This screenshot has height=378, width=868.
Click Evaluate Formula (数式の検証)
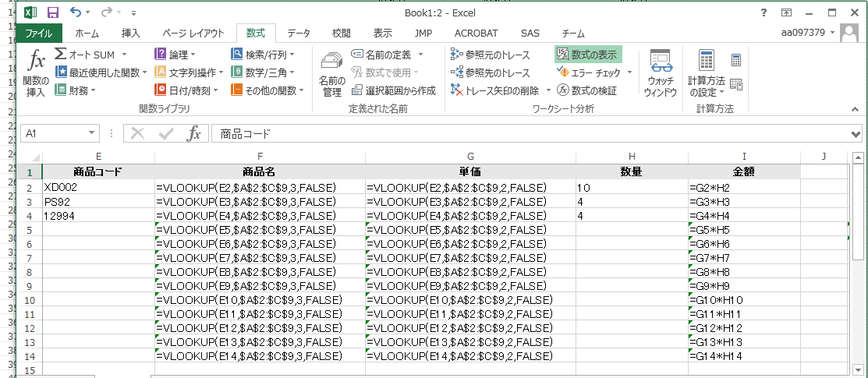pyautogui.click(x=586, y=90)
